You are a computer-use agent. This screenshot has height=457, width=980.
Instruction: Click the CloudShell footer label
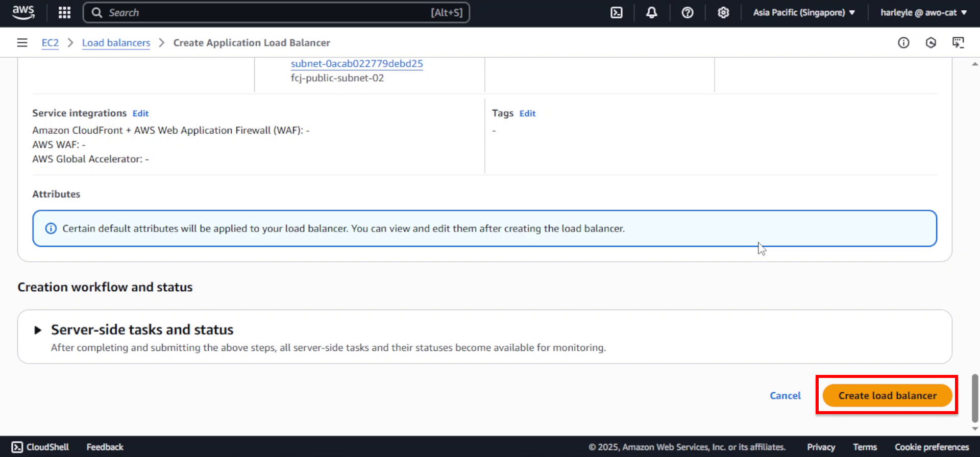click(47, 447)
